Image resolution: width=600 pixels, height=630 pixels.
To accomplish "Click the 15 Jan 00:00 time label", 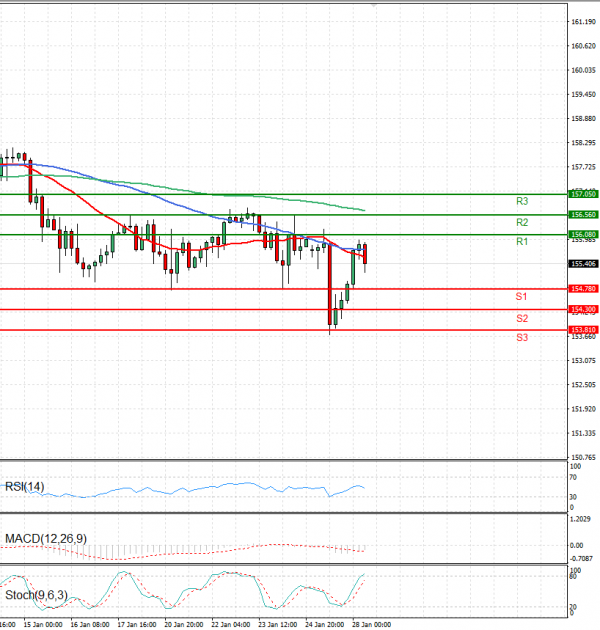I will coord(43,624).
